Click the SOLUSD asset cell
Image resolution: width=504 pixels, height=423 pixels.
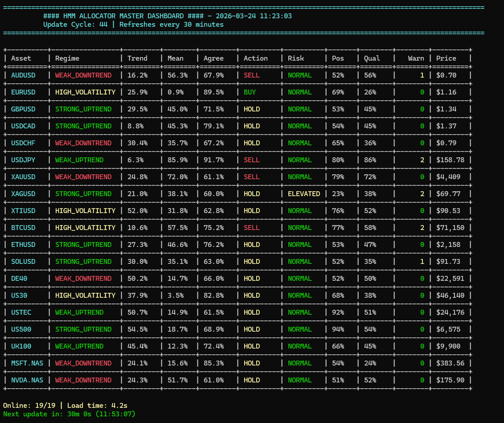click(23, 262)
